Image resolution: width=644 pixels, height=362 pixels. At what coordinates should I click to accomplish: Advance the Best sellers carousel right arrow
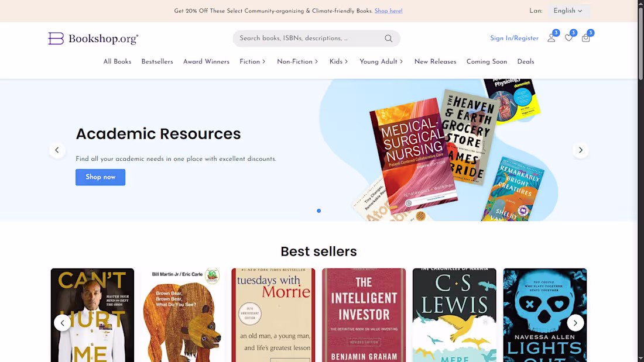click(576, 322)
